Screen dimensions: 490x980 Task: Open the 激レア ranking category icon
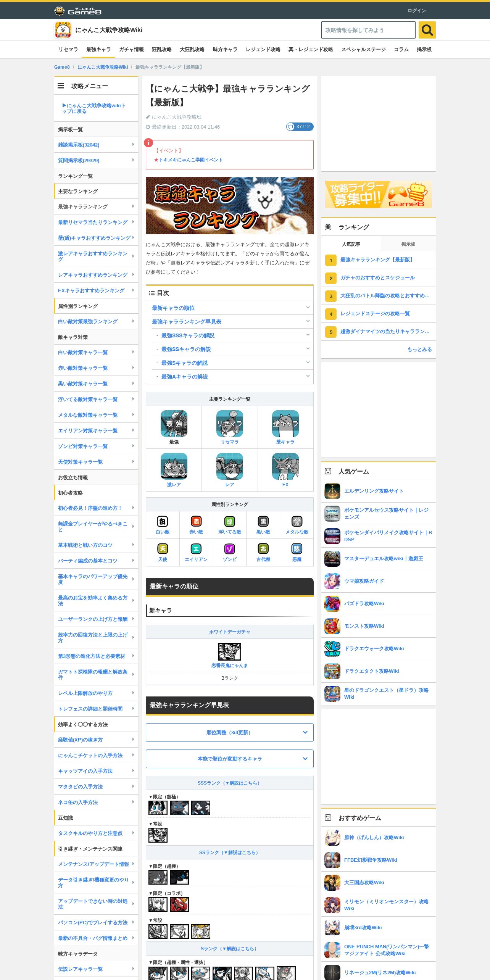174,466
